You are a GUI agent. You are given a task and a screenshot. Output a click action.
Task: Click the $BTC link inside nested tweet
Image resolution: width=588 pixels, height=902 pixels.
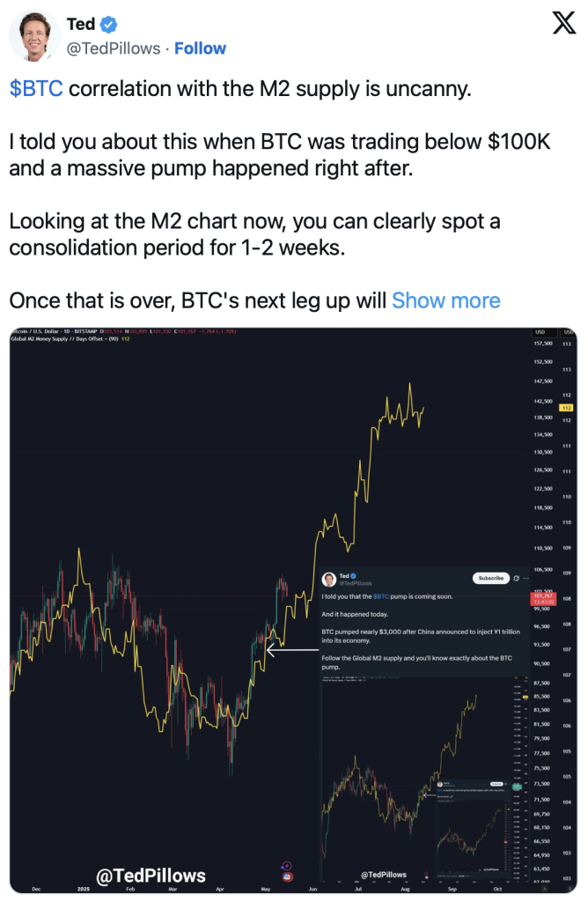point(381,596)
